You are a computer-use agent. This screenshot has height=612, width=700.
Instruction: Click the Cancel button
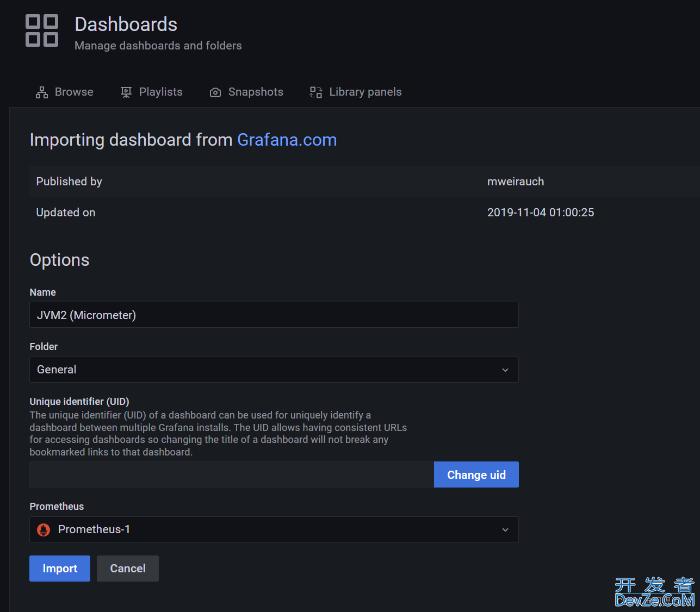click(x=128, y=569)
